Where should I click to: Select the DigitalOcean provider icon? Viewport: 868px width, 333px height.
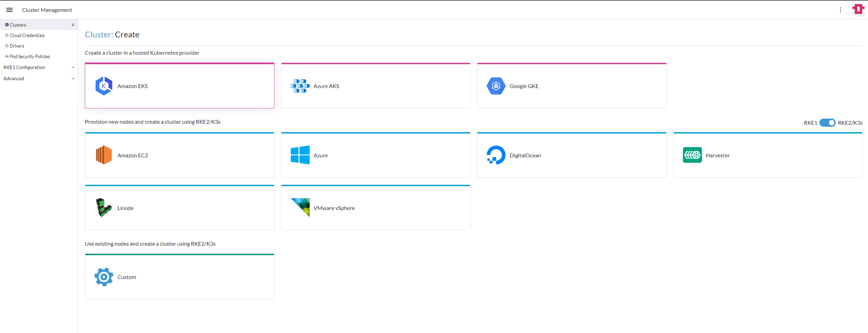pyautogui.click(x=495, y=155)
